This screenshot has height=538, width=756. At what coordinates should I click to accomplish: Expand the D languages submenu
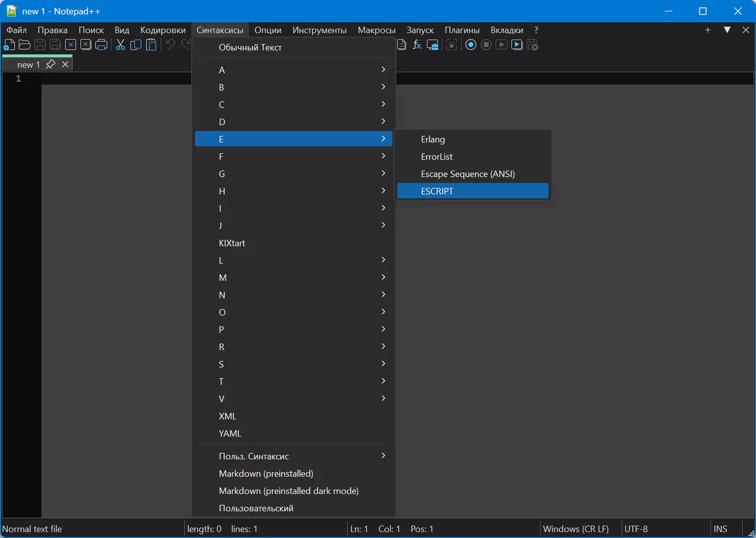coord(294,122)
